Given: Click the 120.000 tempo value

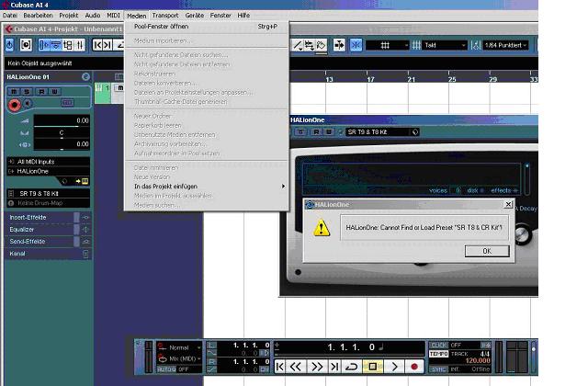Looking at the screenshot, I should pyautogui.click(x=478, y=361).
